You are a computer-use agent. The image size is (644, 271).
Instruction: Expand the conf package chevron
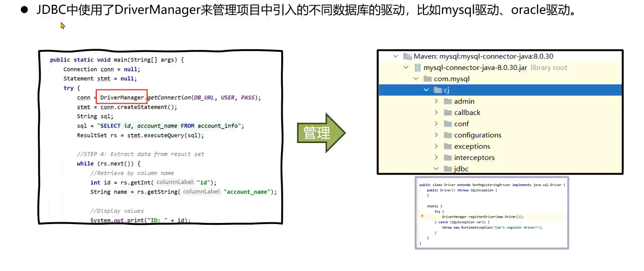[x=436, y=124]
